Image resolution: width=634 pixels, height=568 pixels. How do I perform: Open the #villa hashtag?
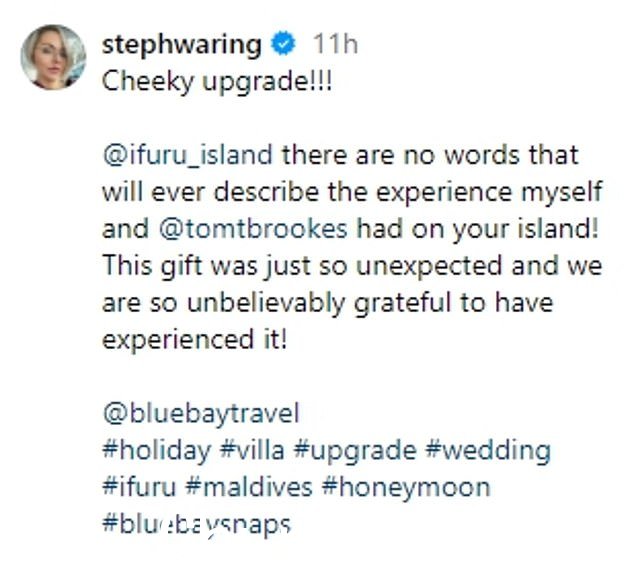(x=252, y=450)
